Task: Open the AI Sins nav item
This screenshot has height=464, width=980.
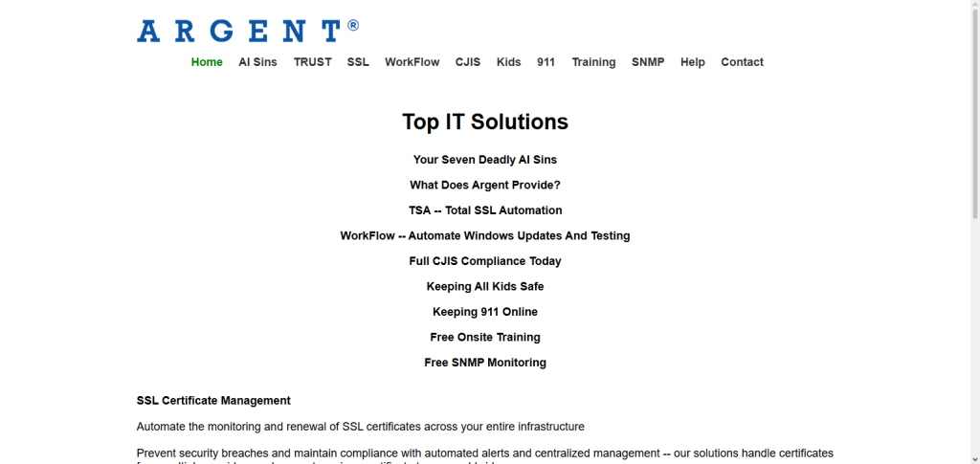Action: (x=257, y=62)
